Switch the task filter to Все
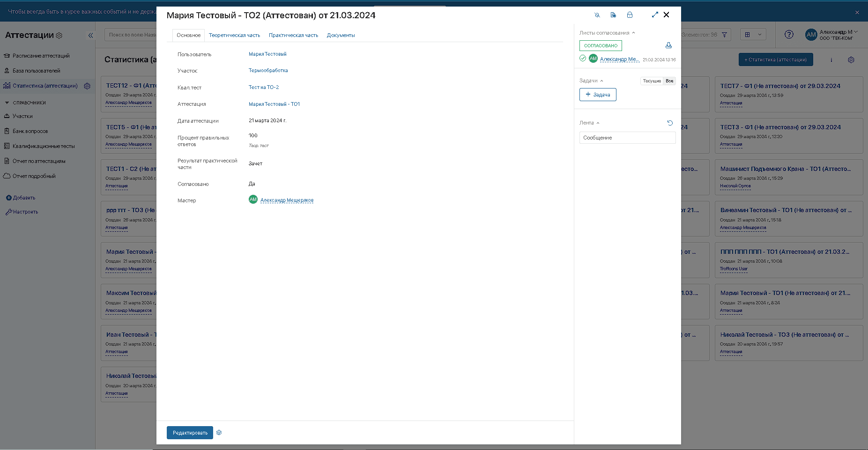 point(669,81)
